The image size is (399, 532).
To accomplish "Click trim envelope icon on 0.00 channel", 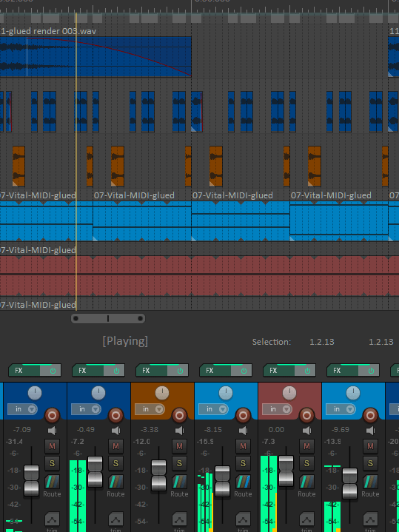I will tap(306, 519).
